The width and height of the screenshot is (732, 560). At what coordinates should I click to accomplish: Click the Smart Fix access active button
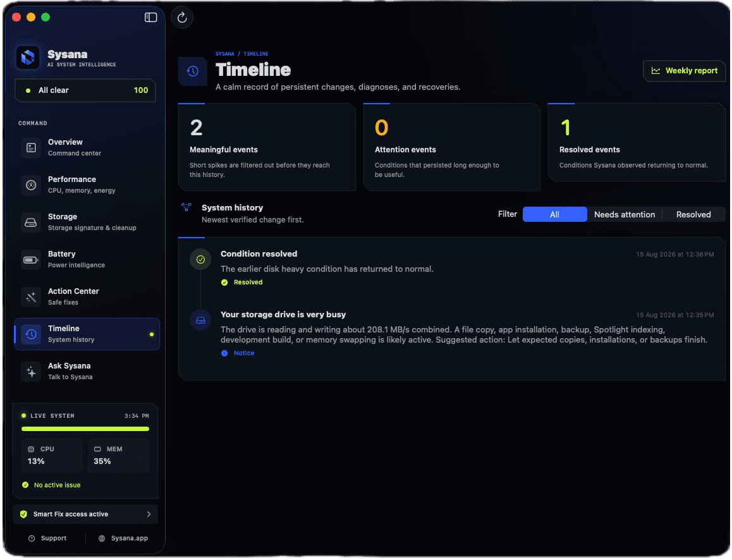tap(85, 514)
